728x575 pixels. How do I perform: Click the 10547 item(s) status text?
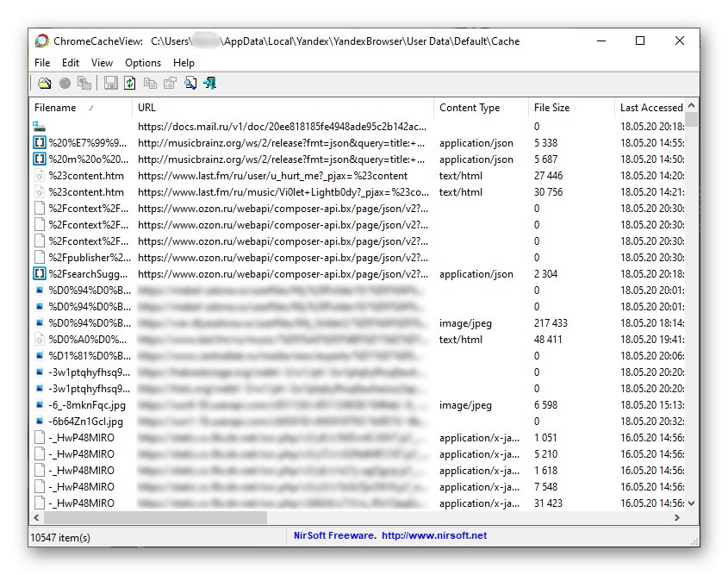60,537
